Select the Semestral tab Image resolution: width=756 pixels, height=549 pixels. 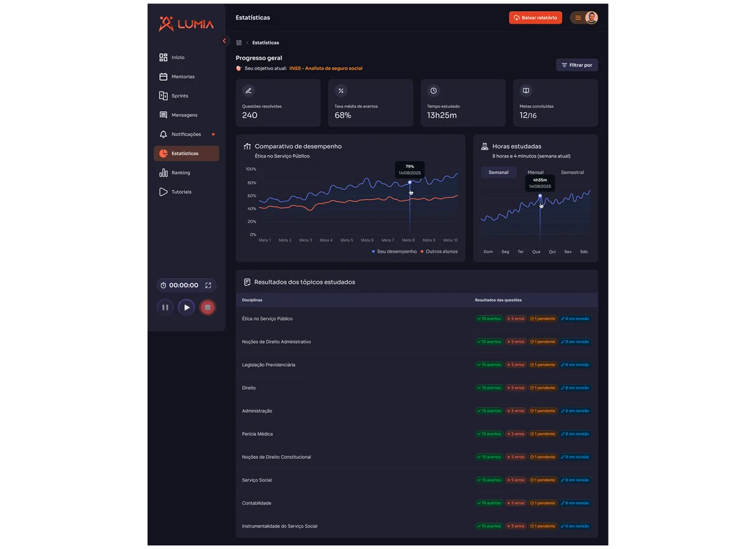coord(572,172)
